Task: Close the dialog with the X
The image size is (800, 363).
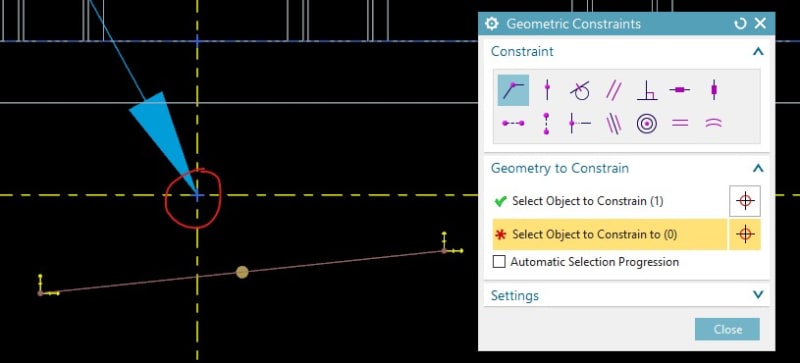Action: 760,23
